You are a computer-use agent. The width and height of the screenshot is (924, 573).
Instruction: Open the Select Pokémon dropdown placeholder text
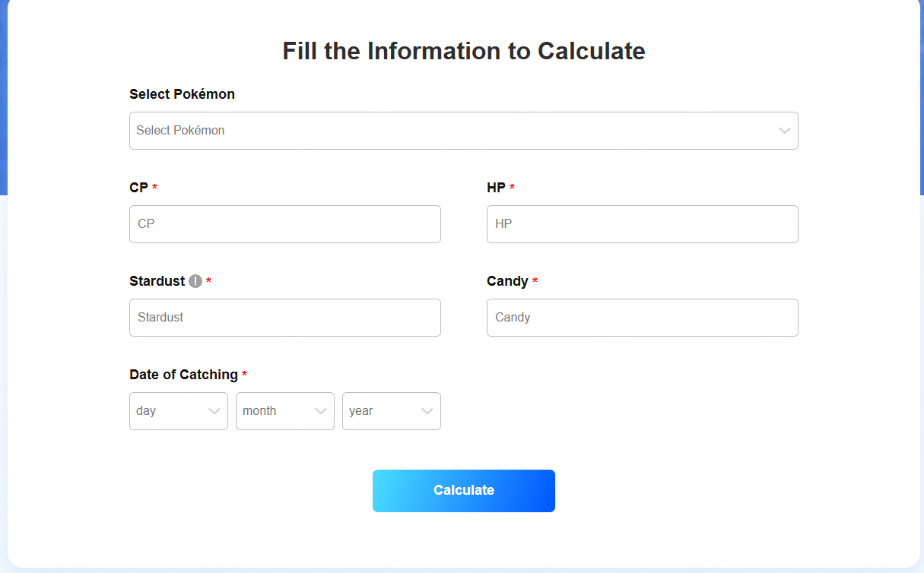point(181,131)
